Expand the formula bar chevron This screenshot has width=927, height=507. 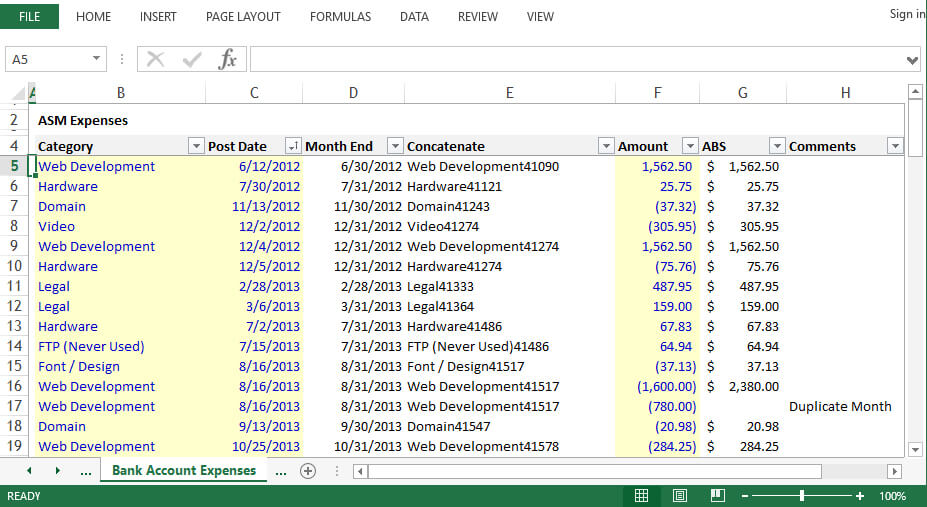tap(912, 60)
